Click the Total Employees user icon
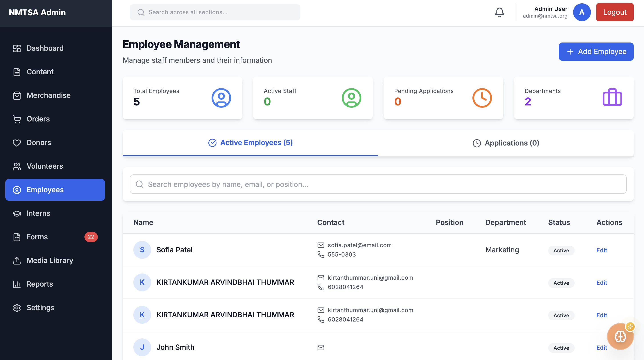Screen dimensions: 644x360 221,98
